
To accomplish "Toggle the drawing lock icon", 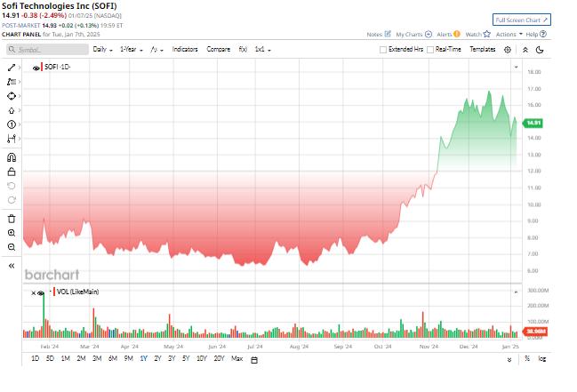I will tap(12, 172).
